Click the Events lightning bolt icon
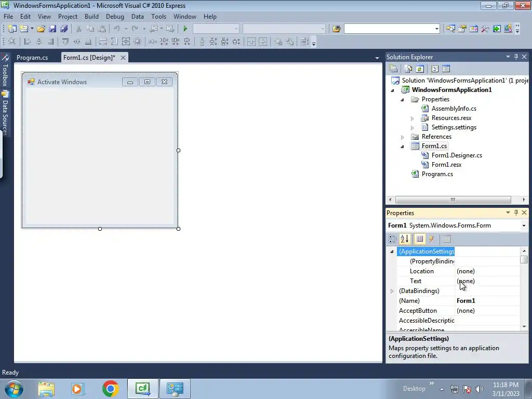 tap(432, 239)
